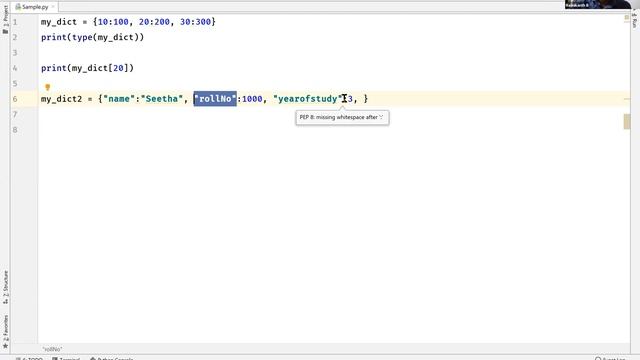The height and width of the screenshot is (360, 640).
Task: Click the line 4 number in the gutter
Action: (x=15, y=68)
